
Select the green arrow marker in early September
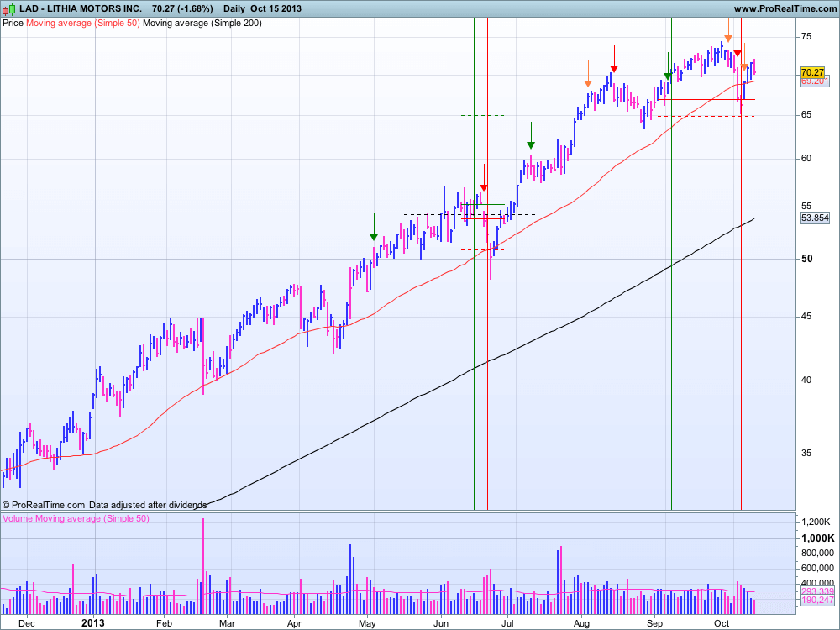click(x=668, y=76)
